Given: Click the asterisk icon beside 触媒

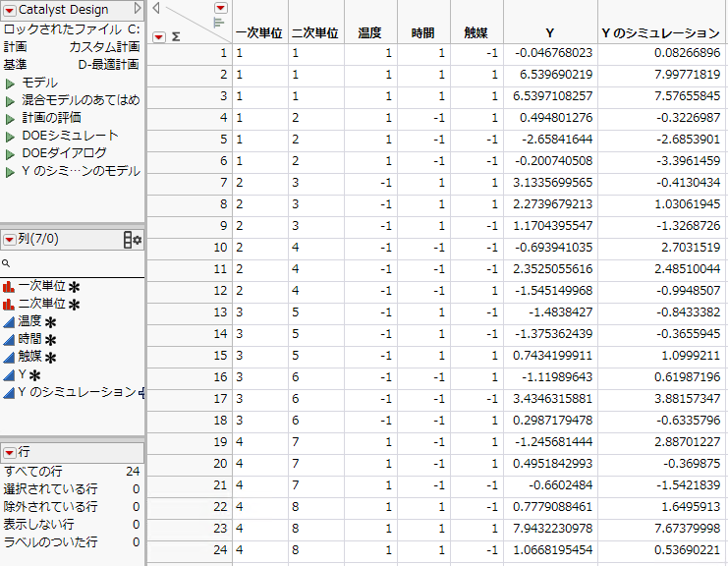Looking at the screenshot, I should point(50,358).
